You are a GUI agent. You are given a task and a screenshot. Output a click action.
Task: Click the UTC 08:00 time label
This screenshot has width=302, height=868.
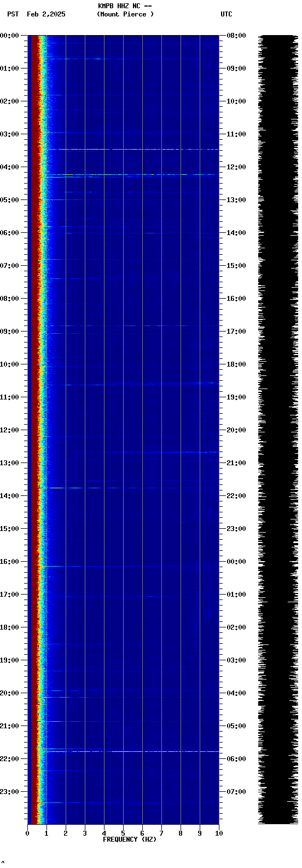pos(236,36)
